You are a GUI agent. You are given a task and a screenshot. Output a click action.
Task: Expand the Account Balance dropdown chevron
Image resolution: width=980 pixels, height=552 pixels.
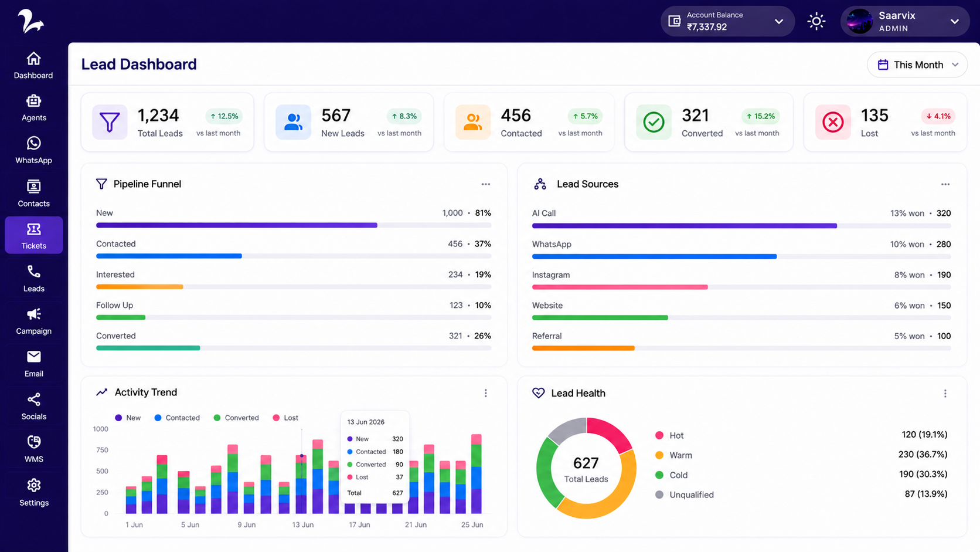[778, 21]
